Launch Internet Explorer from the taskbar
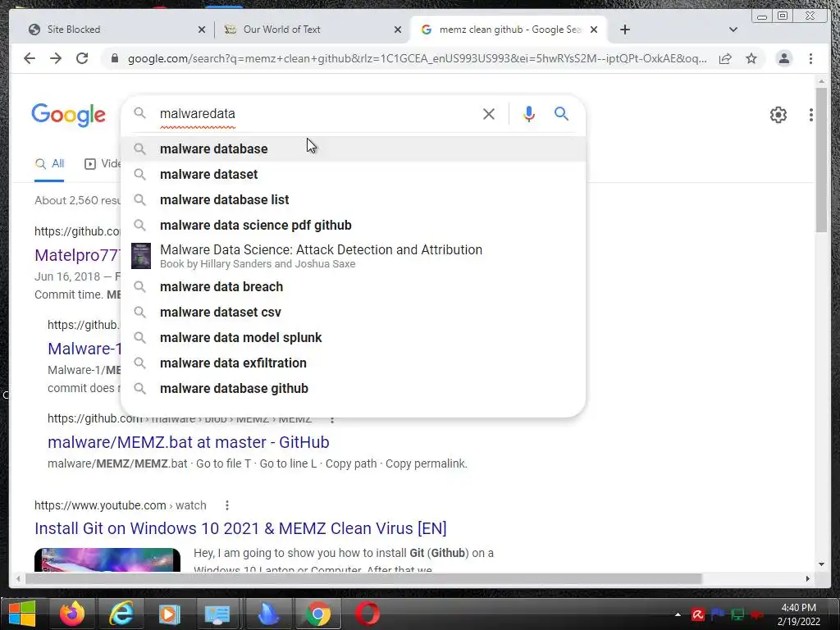This screenshot has height=630, width=840. point(121,614)
